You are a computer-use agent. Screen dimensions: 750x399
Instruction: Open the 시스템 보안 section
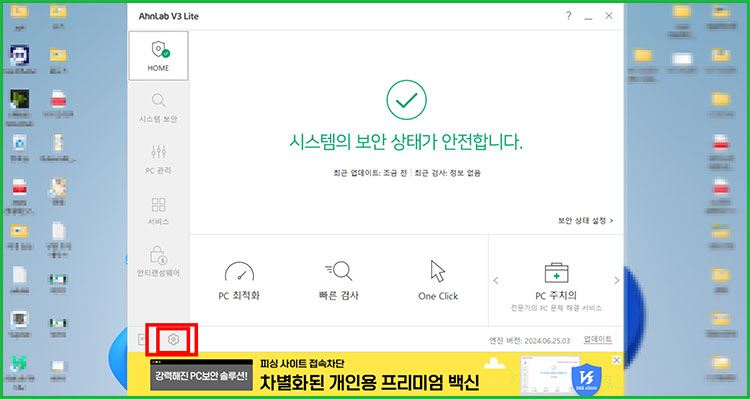[x=158, y=107]
